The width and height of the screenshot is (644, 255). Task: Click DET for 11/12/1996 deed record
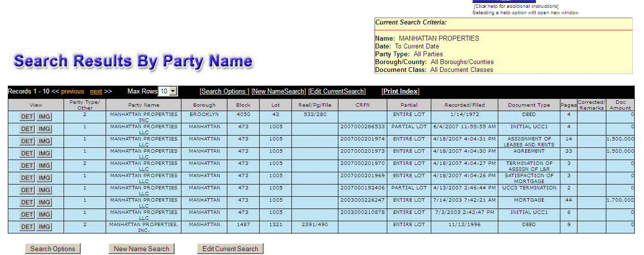click(27, 227)
